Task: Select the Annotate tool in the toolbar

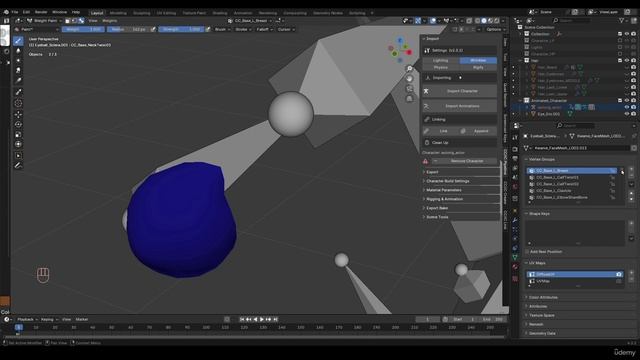Action: [18, 165]
